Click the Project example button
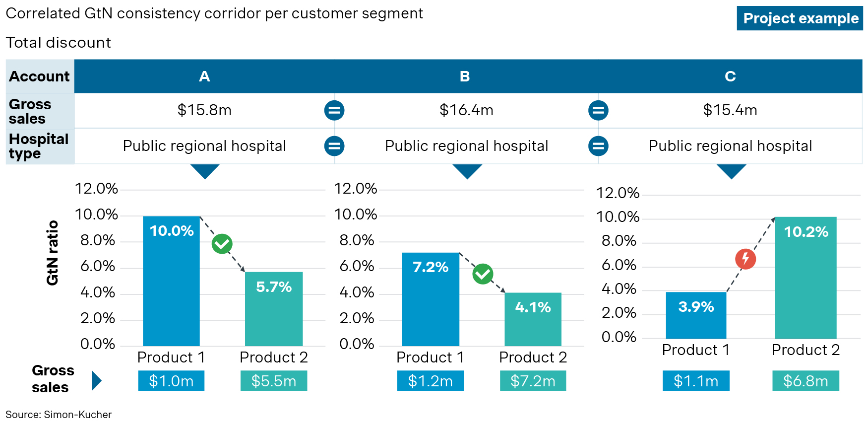This screenshot has width=868, height=430. point(800,18)
